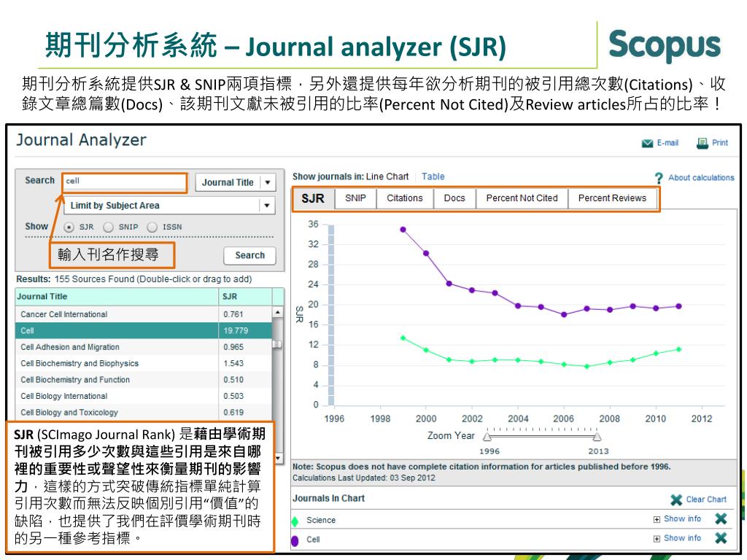Switch to the Percent Not Cited tab
This screenshot has height=560, width=747.
522,198
